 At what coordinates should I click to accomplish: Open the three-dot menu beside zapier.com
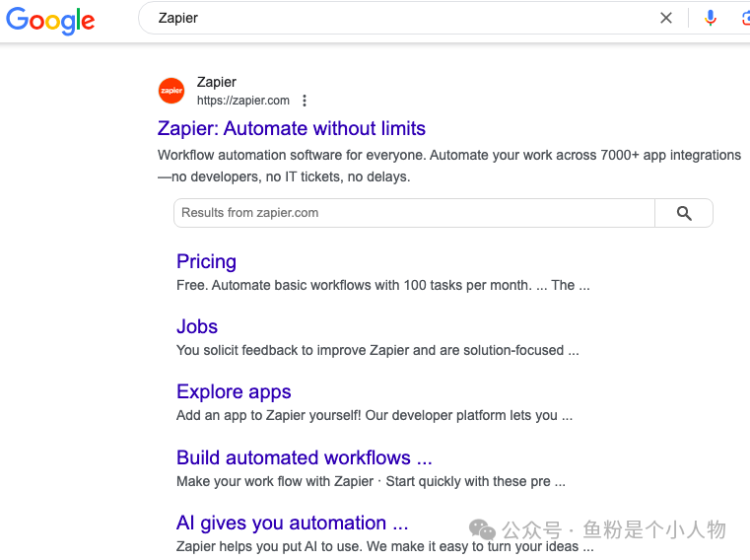point(305,101)
